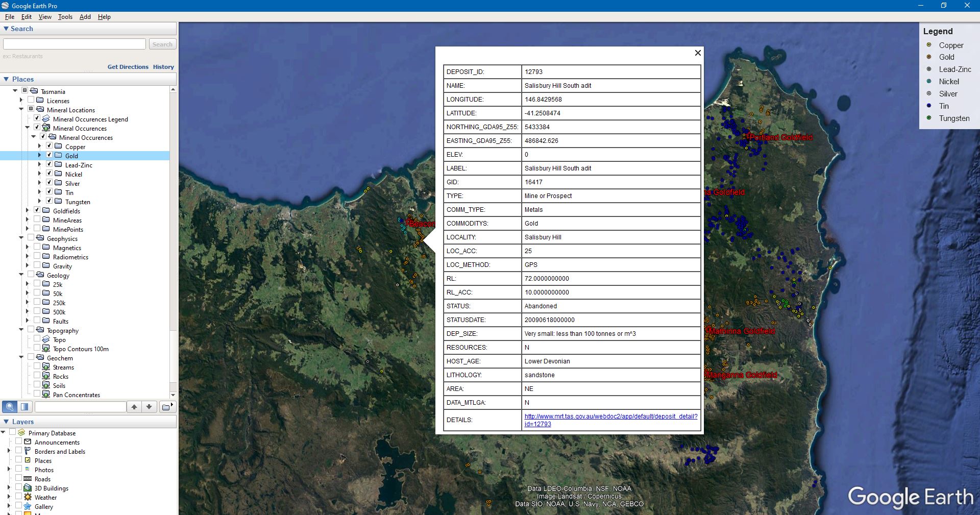Collapse the Search panel header
980x515 pixels.
click(x=7, y=29)
